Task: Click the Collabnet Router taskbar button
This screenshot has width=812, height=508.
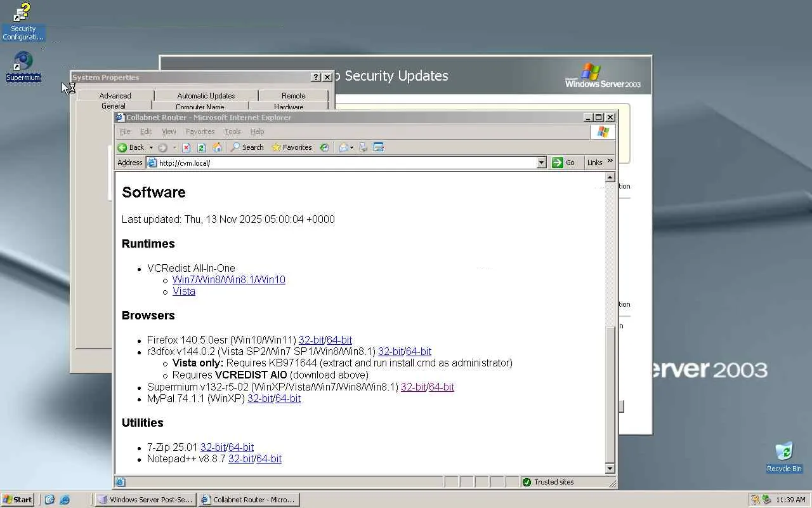Action: (249, 500)
